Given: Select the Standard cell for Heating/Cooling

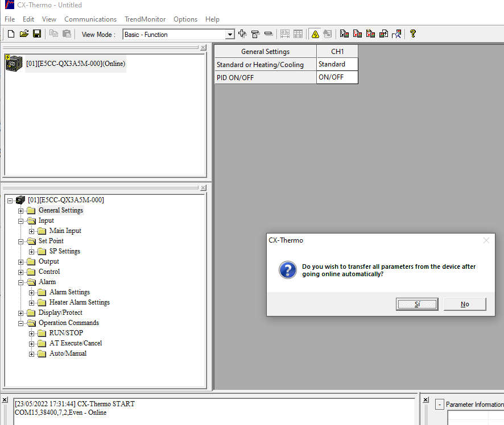Looking at the screenshot, I should [337, 64].
